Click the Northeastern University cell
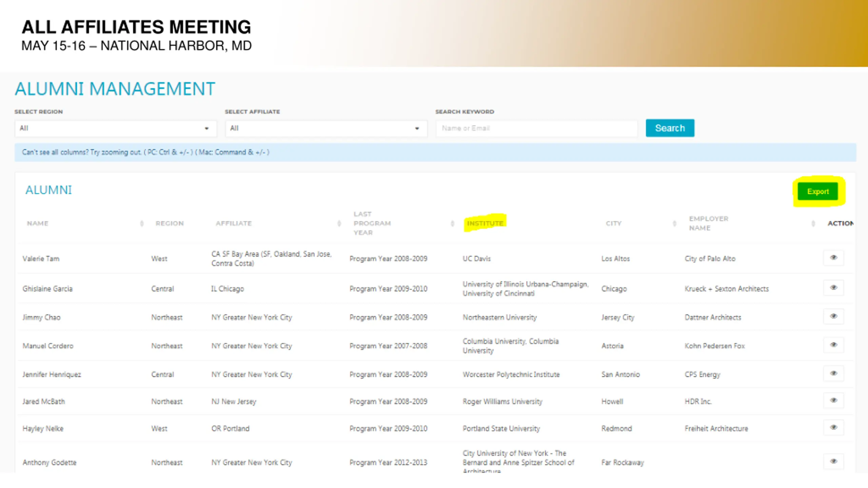Screen dimensions: 868x488 point(499,318)
